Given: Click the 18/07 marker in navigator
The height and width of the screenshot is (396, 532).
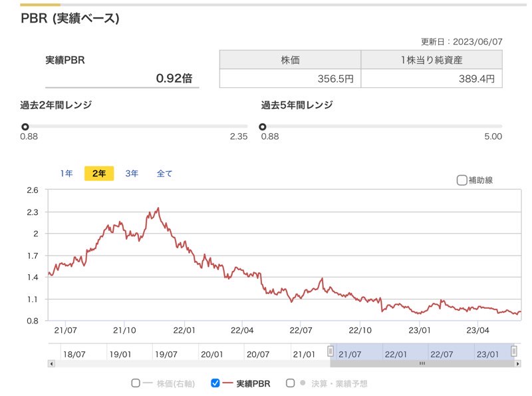Looking at the screenshot, I should 74,354.
